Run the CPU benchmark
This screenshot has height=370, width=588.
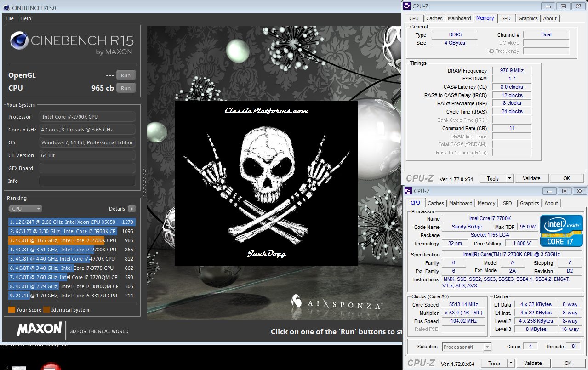click(x=126, y=88)
